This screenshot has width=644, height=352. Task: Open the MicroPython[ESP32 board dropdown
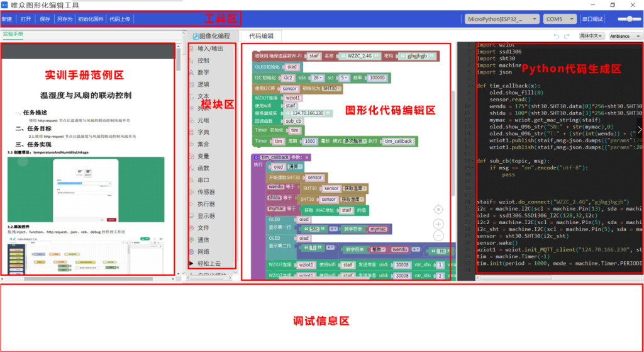501,19
